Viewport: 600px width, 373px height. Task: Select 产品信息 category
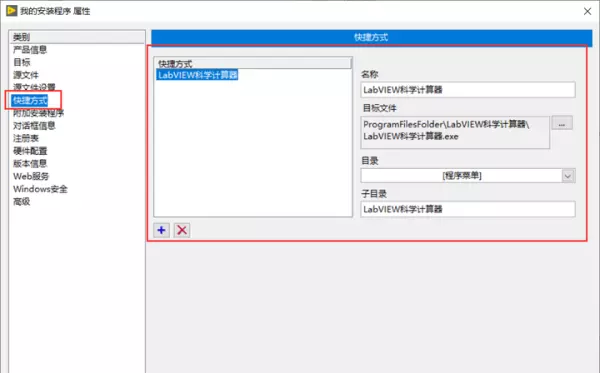pos(30,50)
